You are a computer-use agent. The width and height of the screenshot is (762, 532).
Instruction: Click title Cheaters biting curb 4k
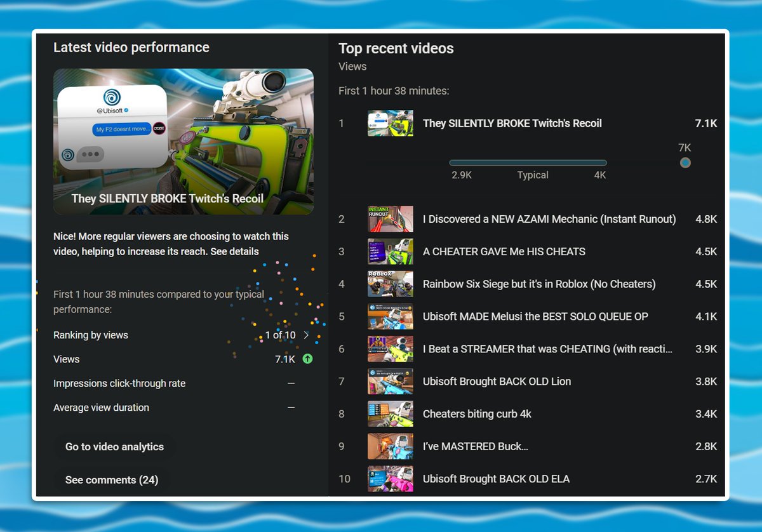(478, 414)
